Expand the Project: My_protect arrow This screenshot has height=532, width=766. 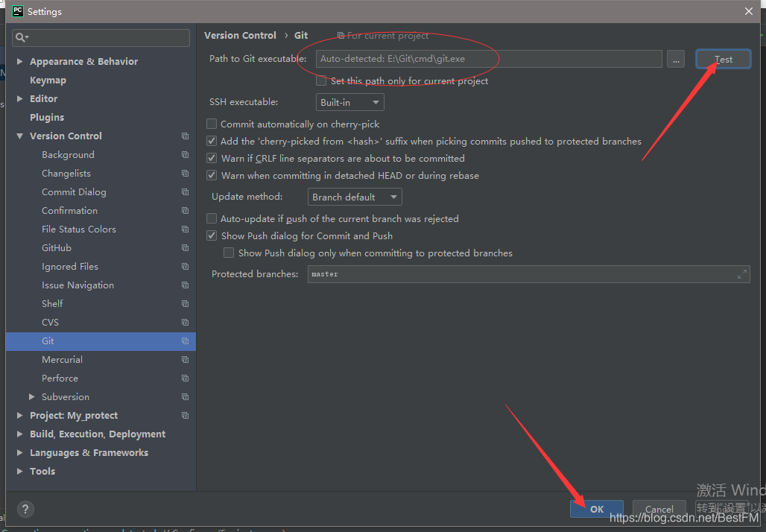[19, 415]
